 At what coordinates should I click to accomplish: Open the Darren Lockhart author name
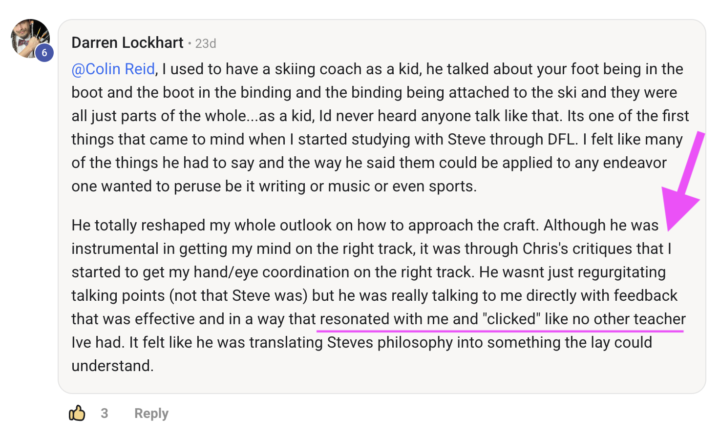(126, 44)
